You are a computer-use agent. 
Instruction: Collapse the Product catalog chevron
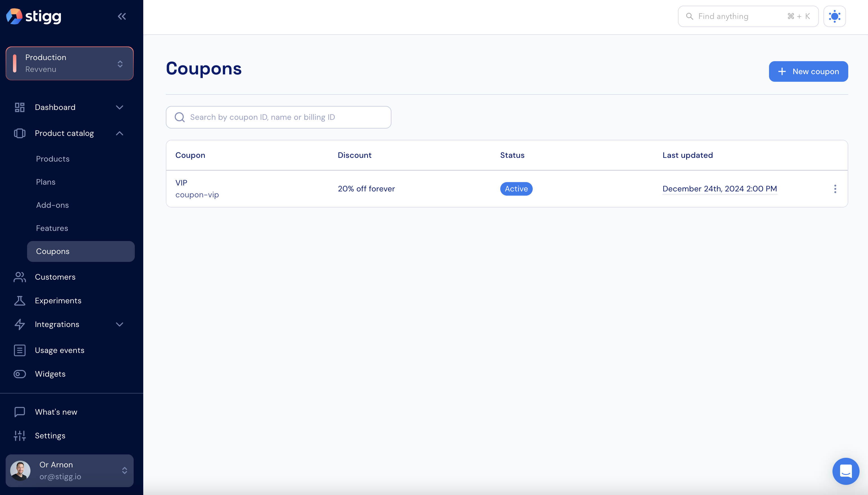(x=119, y=133)
